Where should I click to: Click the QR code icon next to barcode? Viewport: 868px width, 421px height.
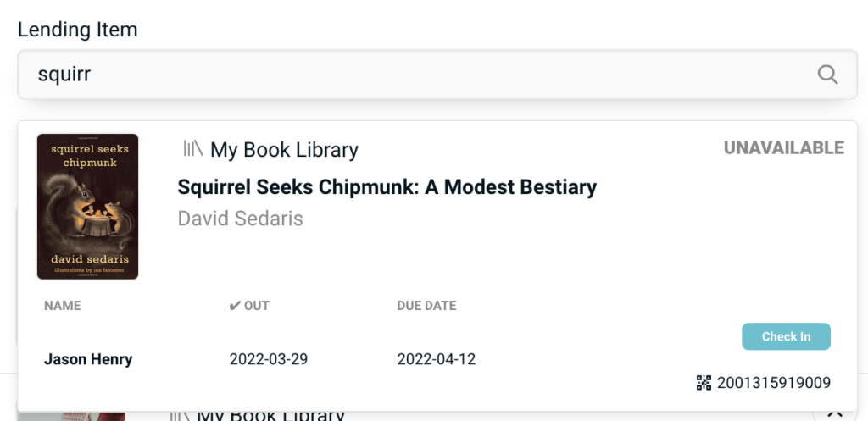(704, 383)
